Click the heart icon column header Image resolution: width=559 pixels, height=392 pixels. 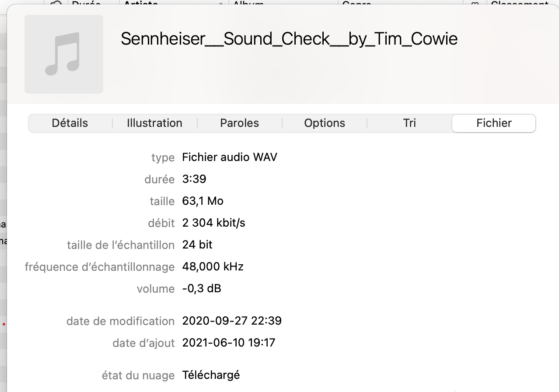coord(475,3)
